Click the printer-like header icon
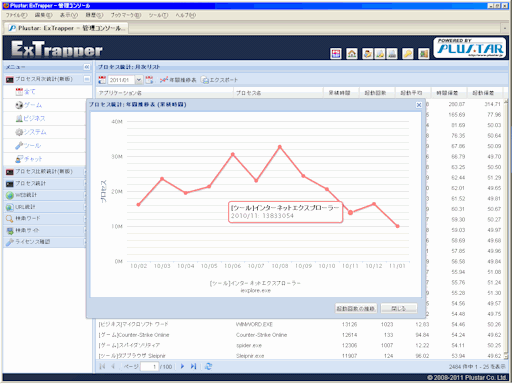Viewport: 512px width, 384px height. click(392, 53)
